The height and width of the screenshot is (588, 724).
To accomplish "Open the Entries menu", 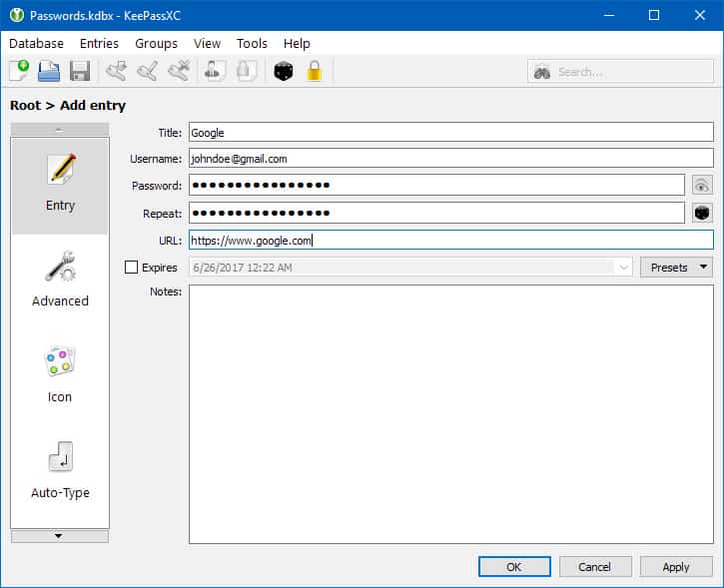I will (99, 43).
